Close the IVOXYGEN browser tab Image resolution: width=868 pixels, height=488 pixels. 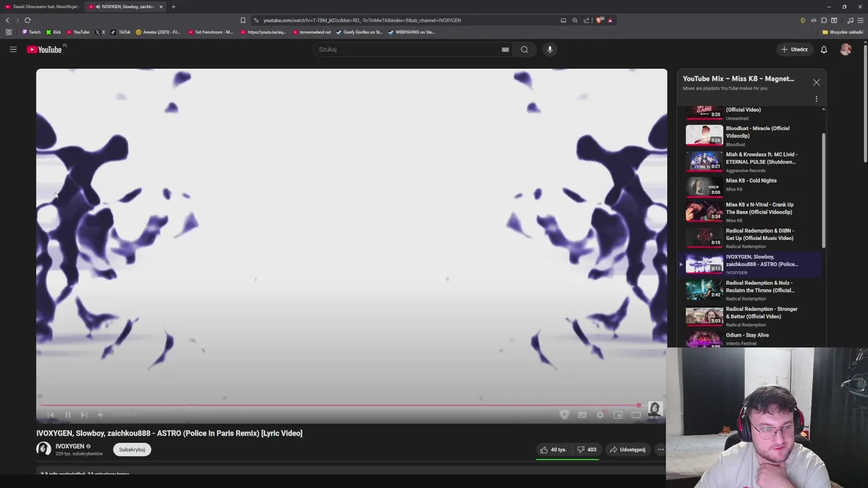coord(161,7)
